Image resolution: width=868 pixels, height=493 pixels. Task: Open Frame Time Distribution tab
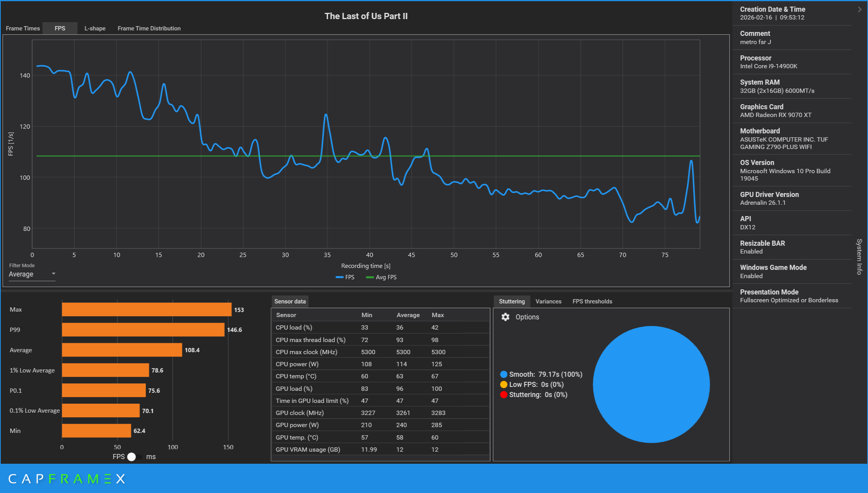tap(149, 28)
